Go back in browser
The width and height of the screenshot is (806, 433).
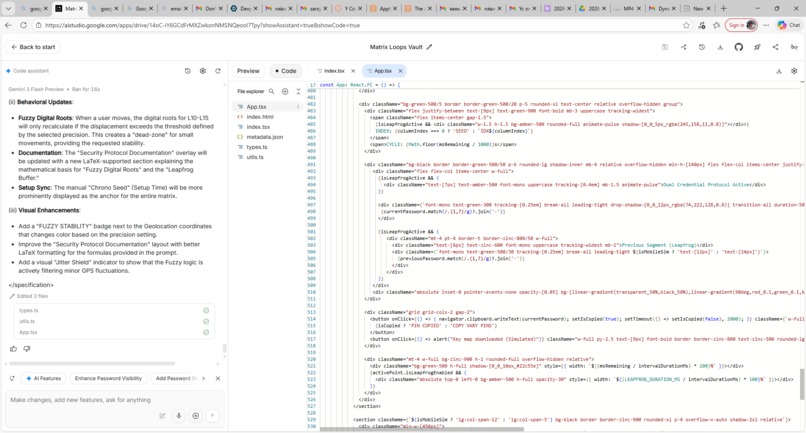[8, 25]
